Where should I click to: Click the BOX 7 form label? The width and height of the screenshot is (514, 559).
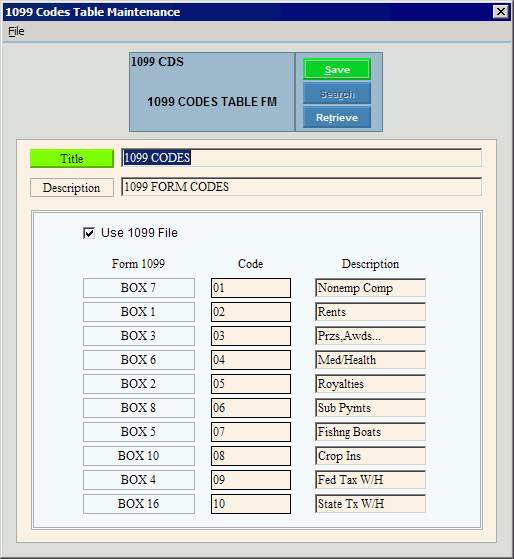coord(139,288)
